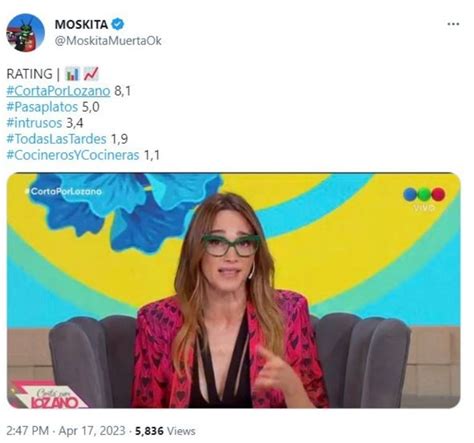Open the 2:47 PM timestamp link
Screen dimensions: 474x443
[28, 431]
